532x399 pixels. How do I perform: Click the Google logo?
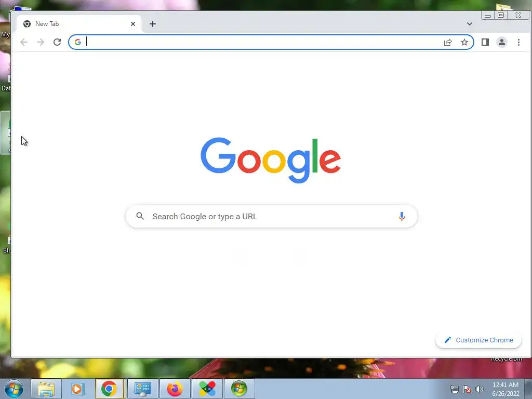click(x=270, y=160)
